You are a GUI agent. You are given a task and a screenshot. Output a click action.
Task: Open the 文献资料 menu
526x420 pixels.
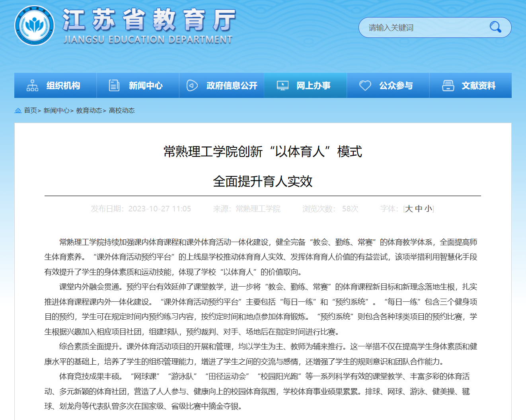tap(470, 85)
